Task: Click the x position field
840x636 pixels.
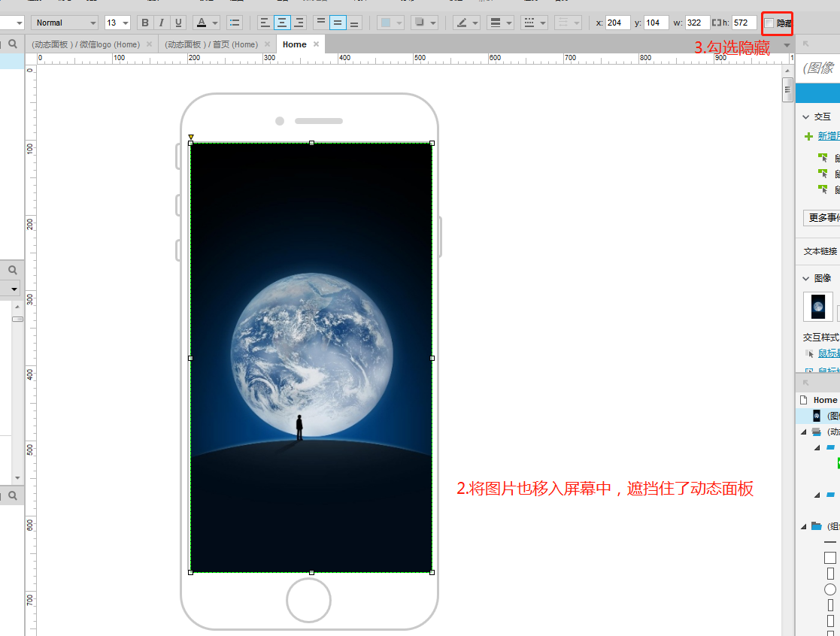Action: 617,23
